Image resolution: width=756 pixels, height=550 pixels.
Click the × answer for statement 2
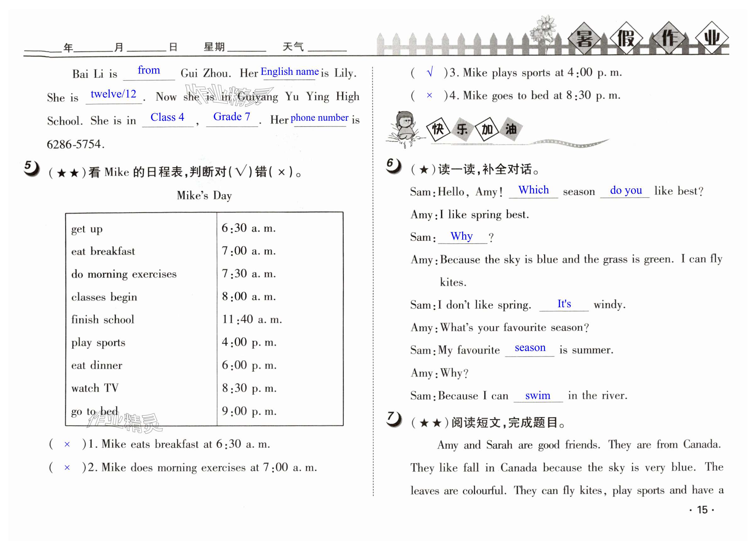pyautogui.click(x=67, y=468)
